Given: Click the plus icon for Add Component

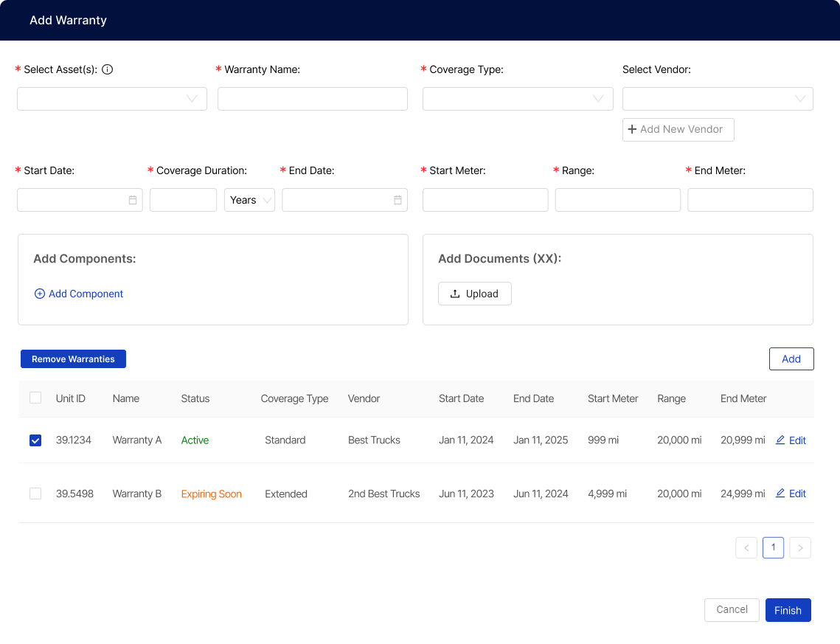Looking at the screenshot, I should [40, 294].
